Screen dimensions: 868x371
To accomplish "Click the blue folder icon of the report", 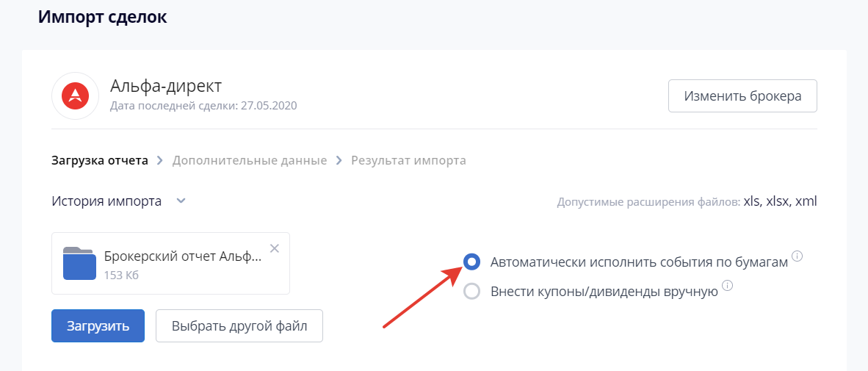I will [79, 263].
